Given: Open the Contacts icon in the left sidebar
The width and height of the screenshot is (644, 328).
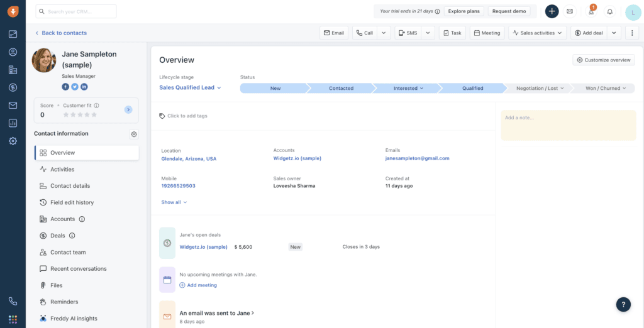Looking at the screenshot, I should [13, 52].
